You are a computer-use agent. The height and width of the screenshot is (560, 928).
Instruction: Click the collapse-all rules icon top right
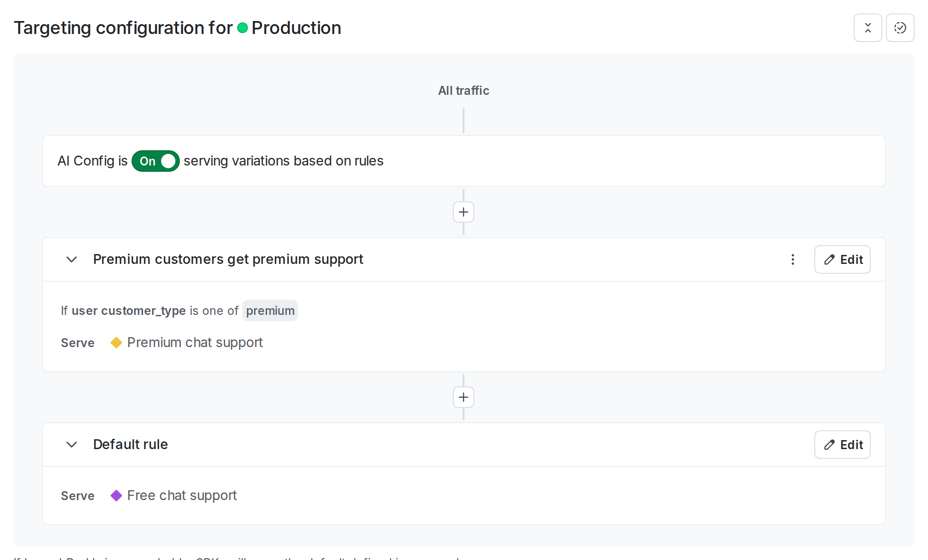(x=867, y=27)
